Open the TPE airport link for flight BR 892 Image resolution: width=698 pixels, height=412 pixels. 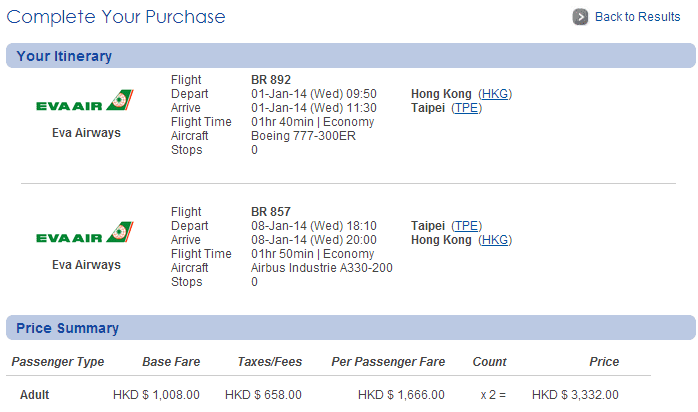pyautogui.click(x=466, y=108)
